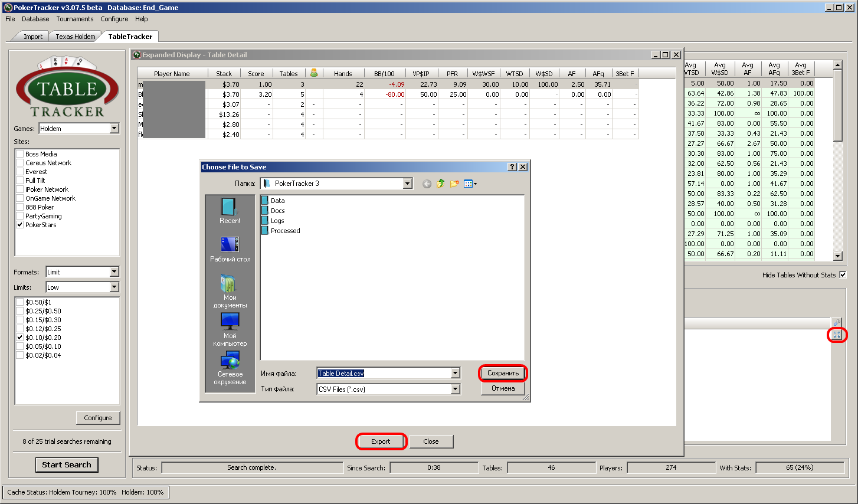The height and width of the screenshot is (504, 858).
Task: Click the help question mark in save dialog
Action: click(x=512, y=167)
